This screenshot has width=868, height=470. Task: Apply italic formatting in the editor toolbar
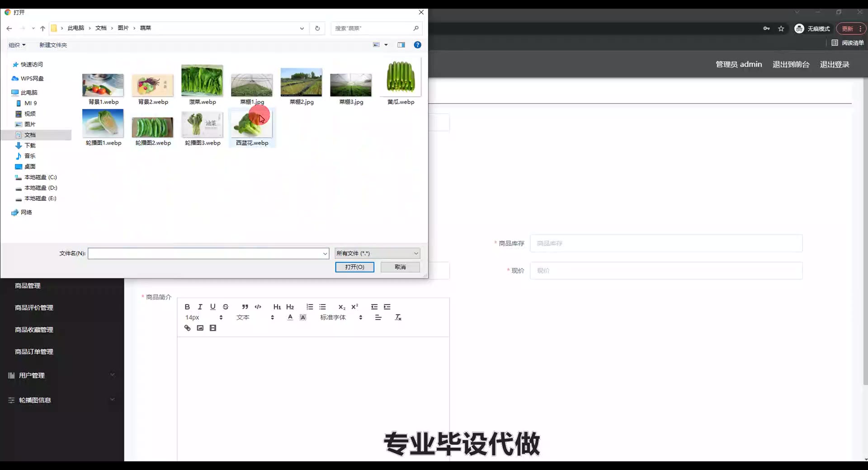click(x=200, y=307)
